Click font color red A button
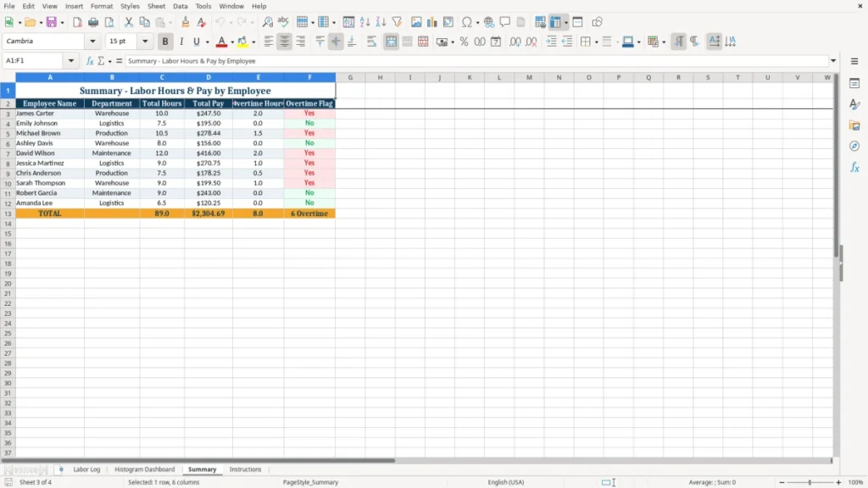868x488 pixels. pos(221,42)
